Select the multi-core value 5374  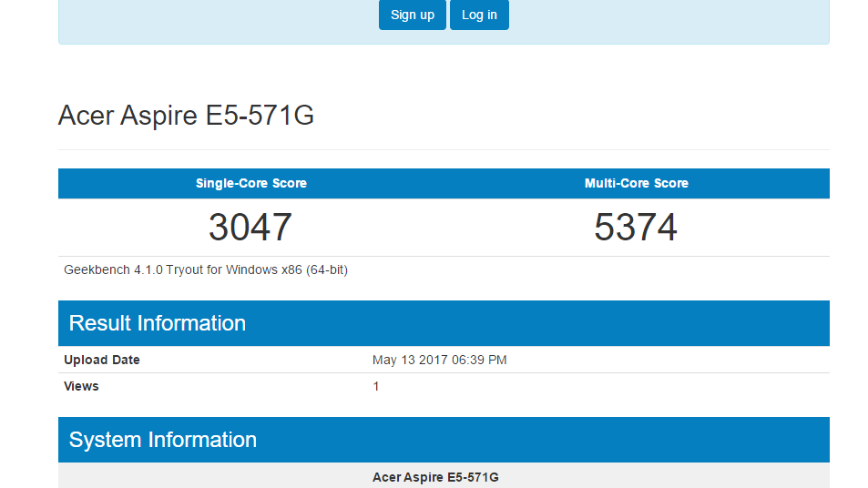point(636,227)
